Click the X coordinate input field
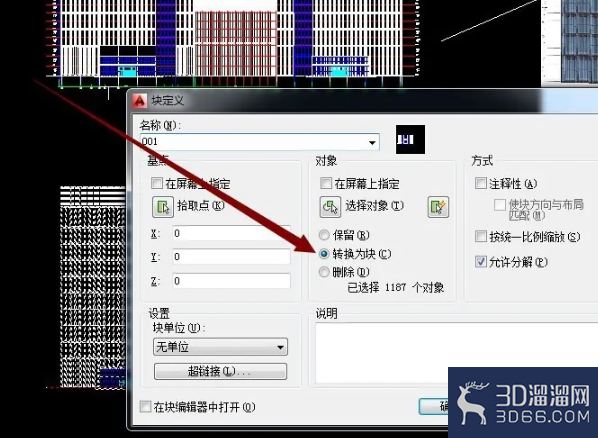598x438 pixels. 231,233
